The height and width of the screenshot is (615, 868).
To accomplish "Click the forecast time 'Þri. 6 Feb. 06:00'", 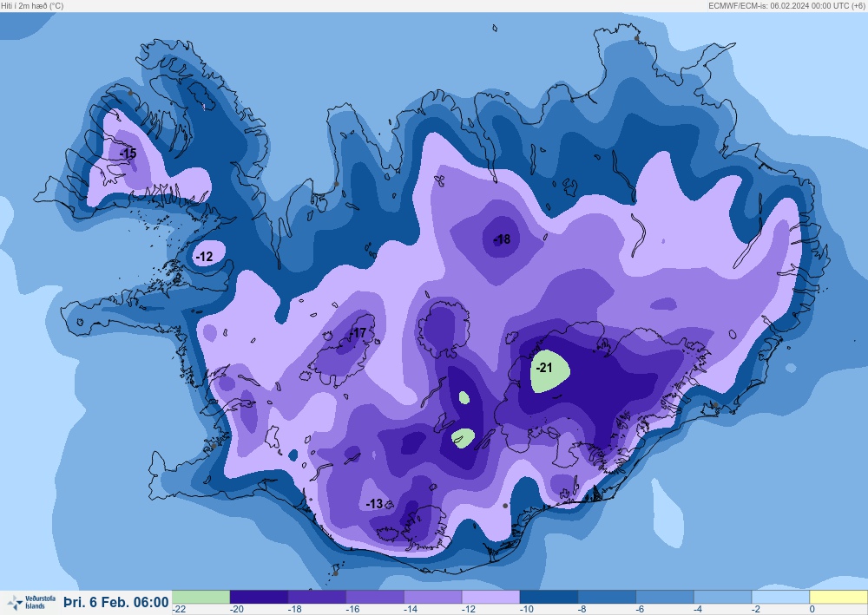I will tap(116, 602).
